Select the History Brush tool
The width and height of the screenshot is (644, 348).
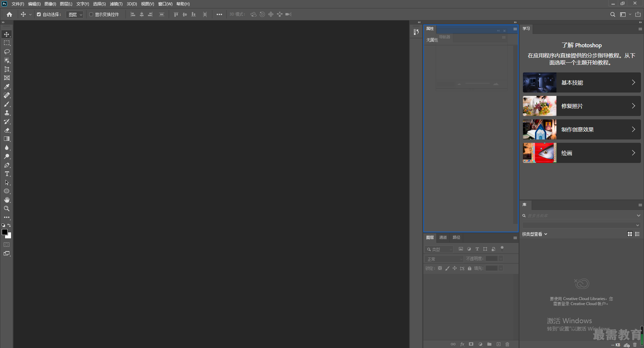coord(7,121)
